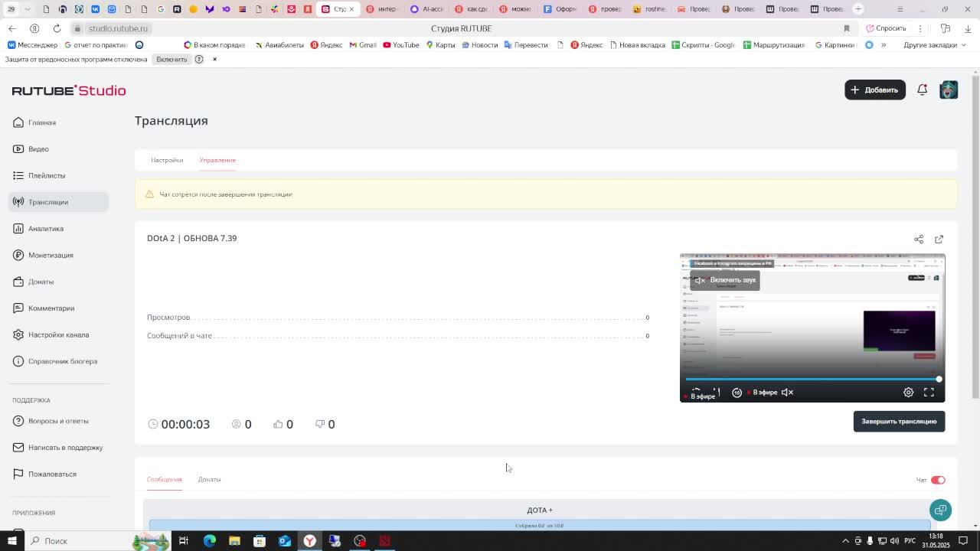The height and width of the screenshot is (551, 980).
Task: Click Включить malware protection button
Action: pos(171,59)
